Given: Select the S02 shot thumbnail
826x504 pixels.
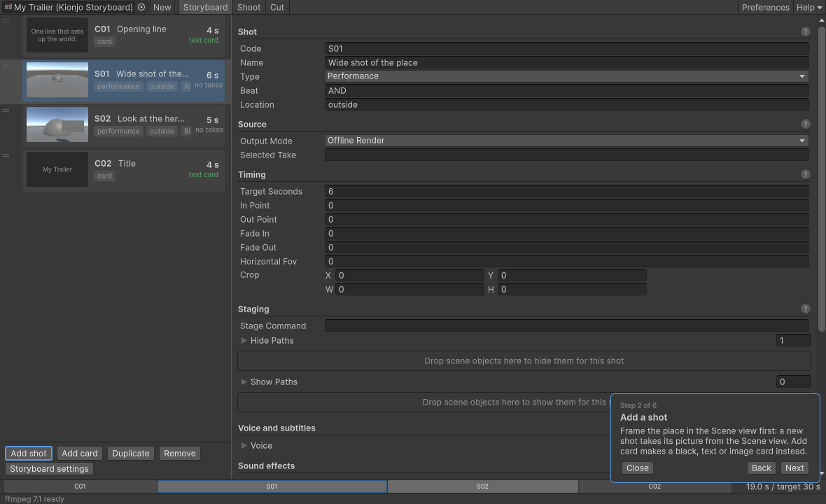Looking at the screenshot, I should [x=57, y=125].
